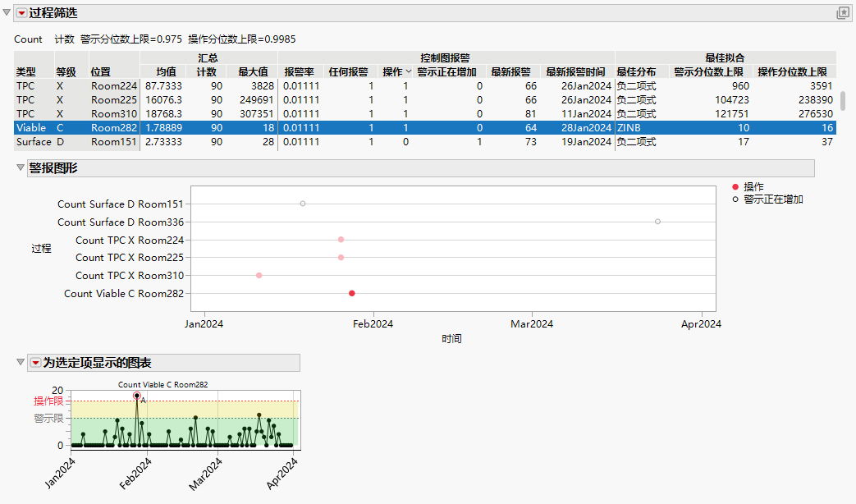Click the 时间 axis label in alarm graph

(451, 339)
